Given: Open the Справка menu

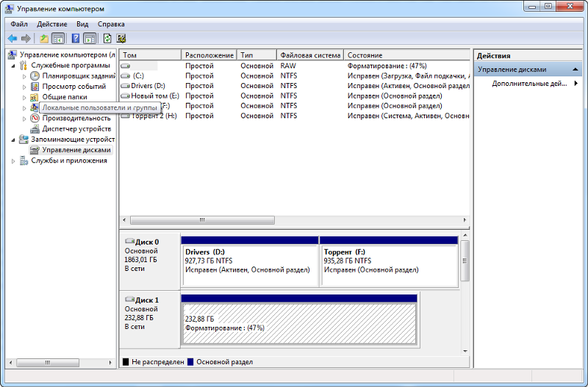Looking at the screenshot, I should pos(111,24).
